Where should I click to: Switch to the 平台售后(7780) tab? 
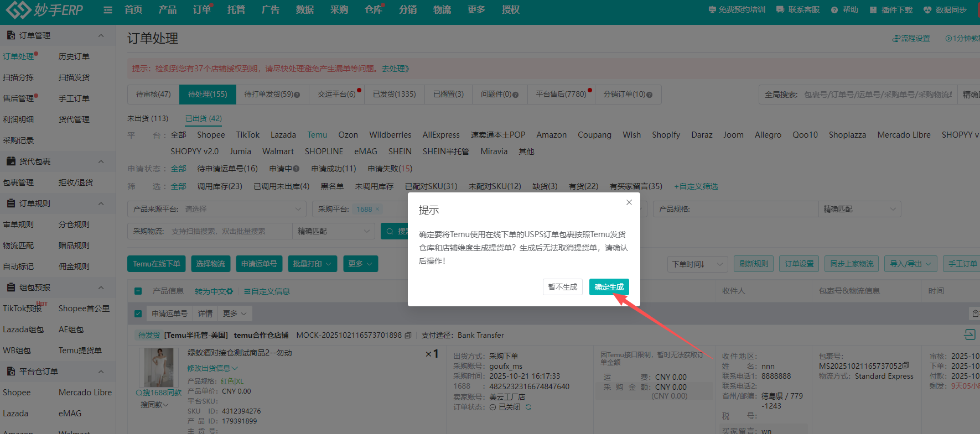pos(561,95)
